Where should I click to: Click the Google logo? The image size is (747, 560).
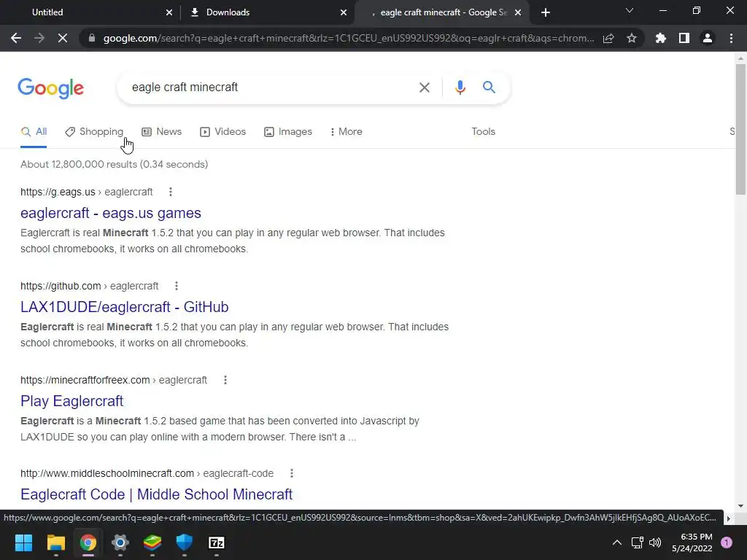(x=51, y=88)
